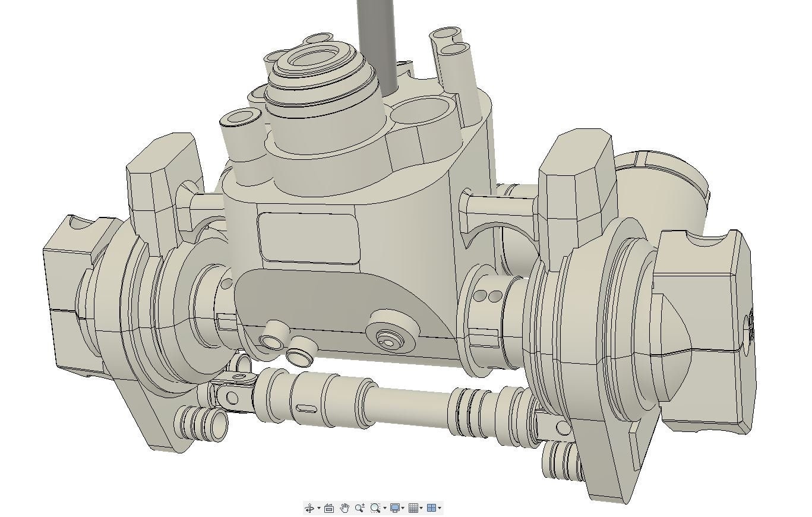The image size is (812, 517).
Task: Open the Orbit type dropdown arrow
Action: click(318, 508)
